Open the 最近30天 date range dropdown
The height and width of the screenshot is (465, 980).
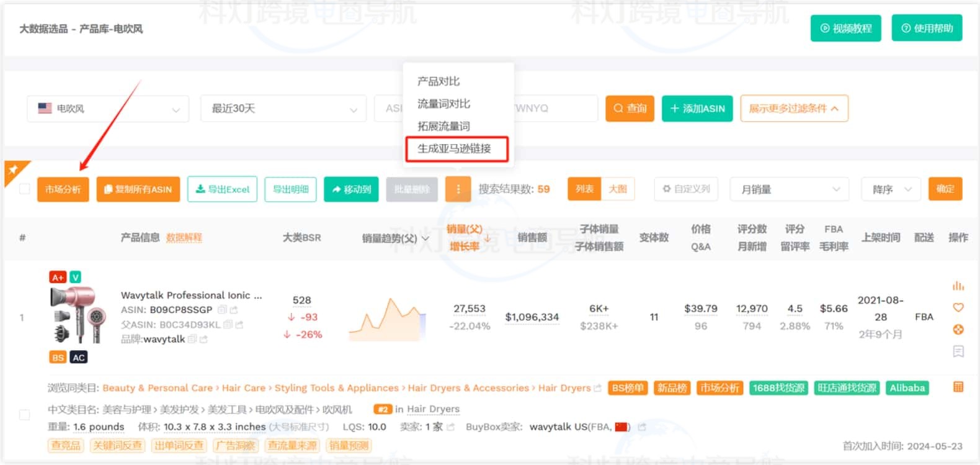point(283,109)
